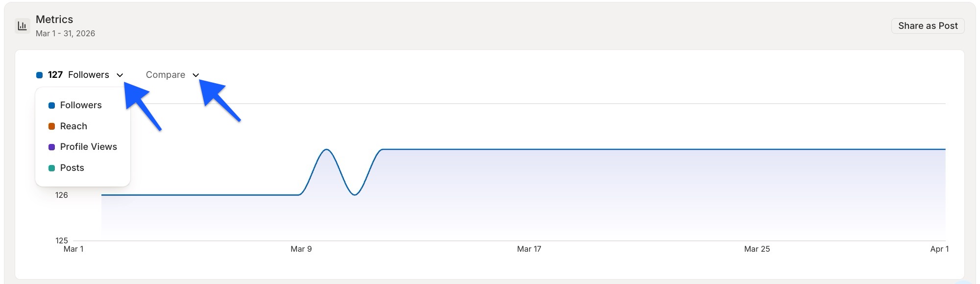
Task: Click the teal Posts color marker
Action: (x=51, y=168)
